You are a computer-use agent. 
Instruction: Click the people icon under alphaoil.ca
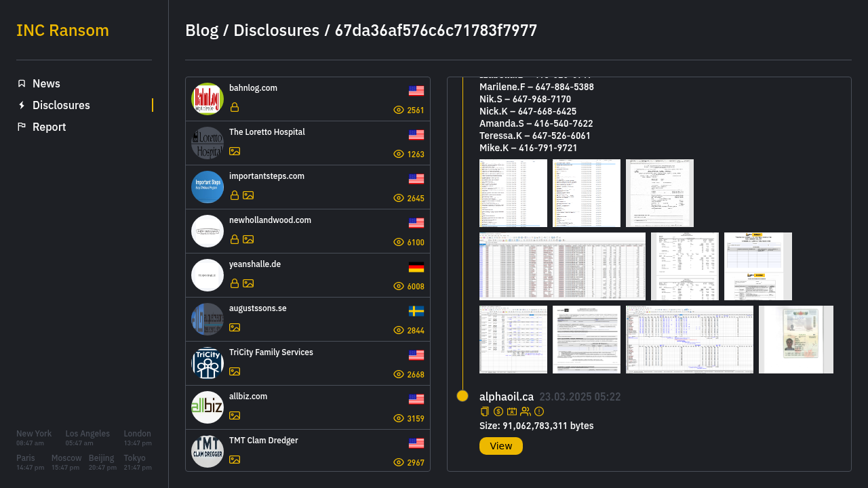526,411
